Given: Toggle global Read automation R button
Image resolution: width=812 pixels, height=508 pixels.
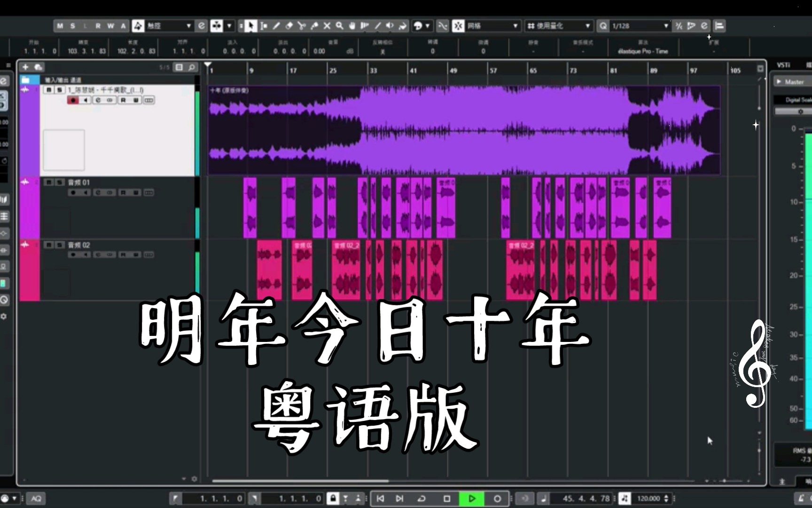Looking at the screenshot, I should 98,26.
